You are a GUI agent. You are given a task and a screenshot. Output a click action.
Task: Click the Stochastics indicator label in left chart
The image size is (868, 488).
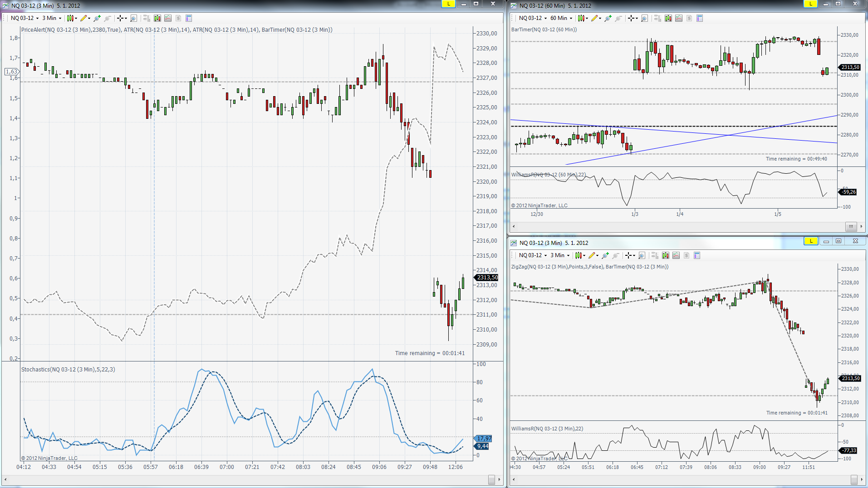point(68,369)
